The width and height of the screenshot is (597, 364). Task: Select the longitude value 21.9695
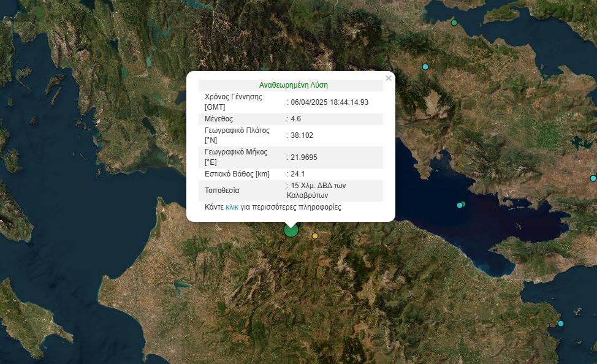coord(303,157)
